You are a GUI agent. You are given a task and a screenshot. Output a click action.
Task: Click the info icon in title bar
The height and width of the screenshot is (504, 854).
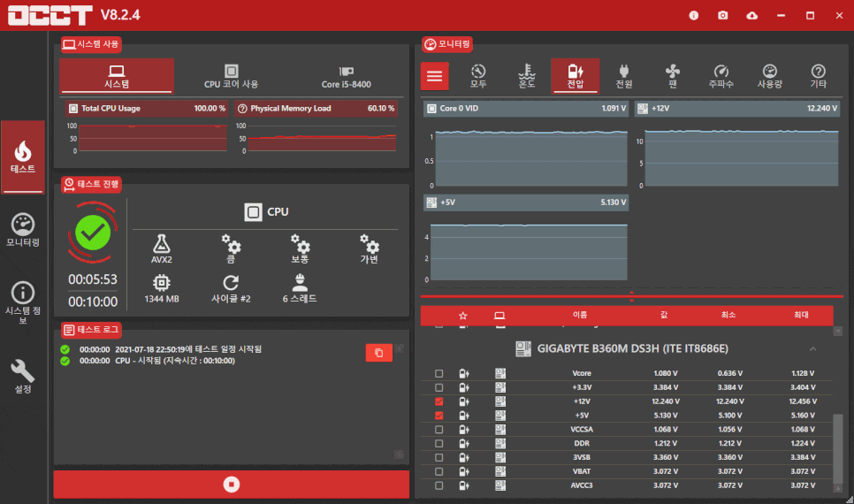click(693, 15)
